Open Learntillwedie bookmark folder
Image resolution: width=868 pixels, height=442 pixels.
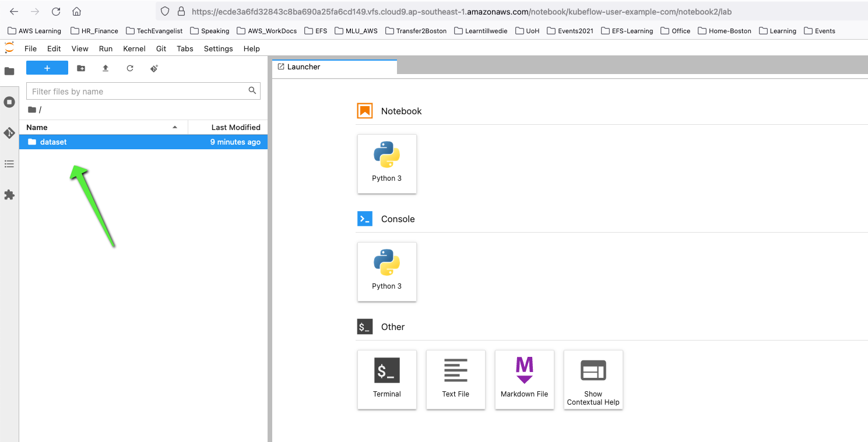[x=481, y=31]
